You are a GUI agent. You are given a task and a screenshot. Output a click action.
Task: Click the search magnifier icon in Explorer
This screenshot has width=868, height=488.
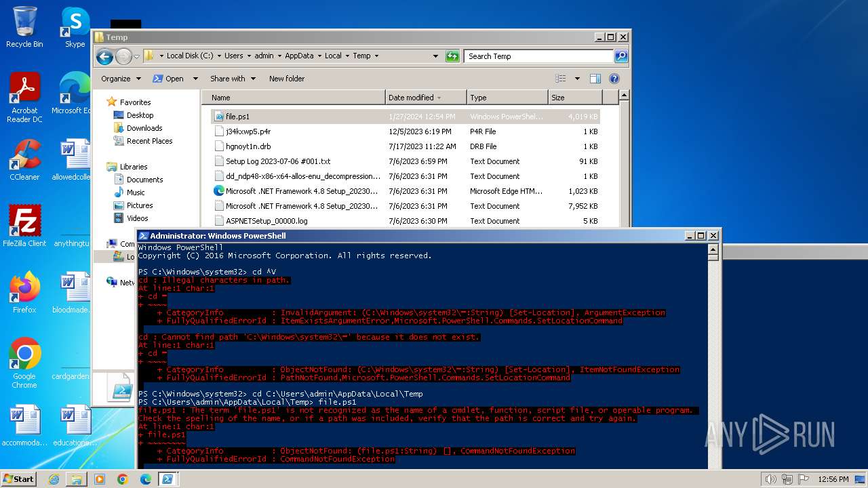coord(620,56)
